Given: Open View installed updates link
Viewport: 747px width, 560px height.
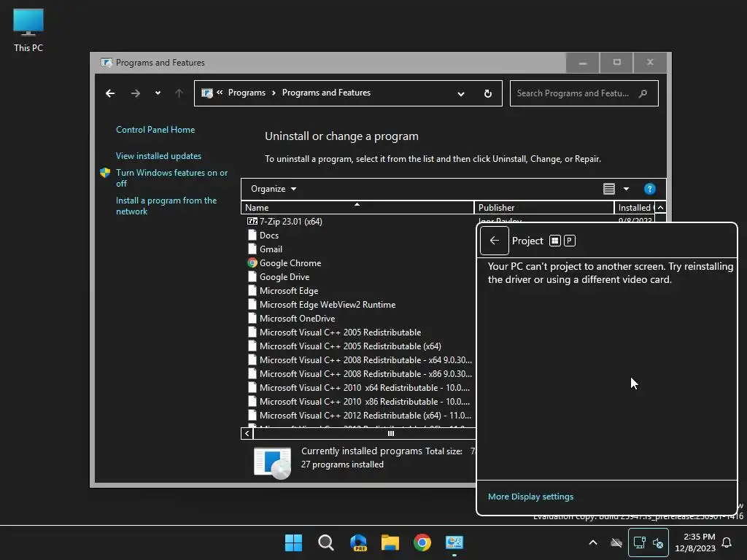Looking at the screenshot, I should pyautogui.click(x=158, y=156).
